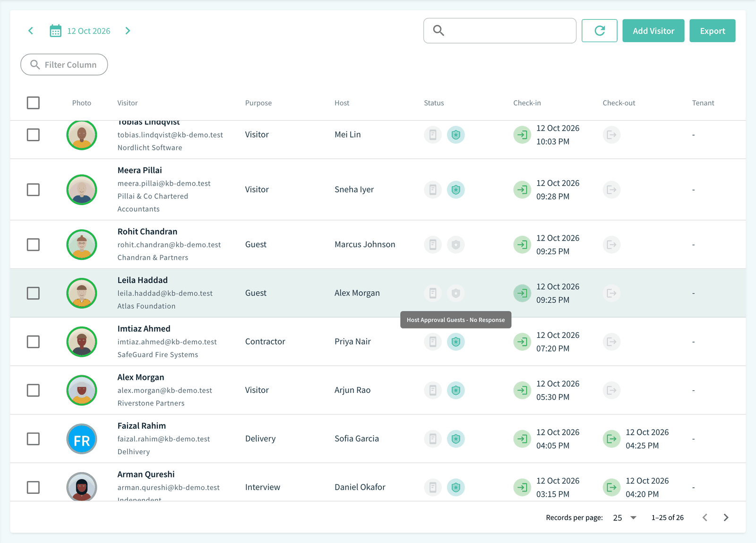Screen dimensions: 756x543
Task: Click the Export button
Action: tap(712, 31)
